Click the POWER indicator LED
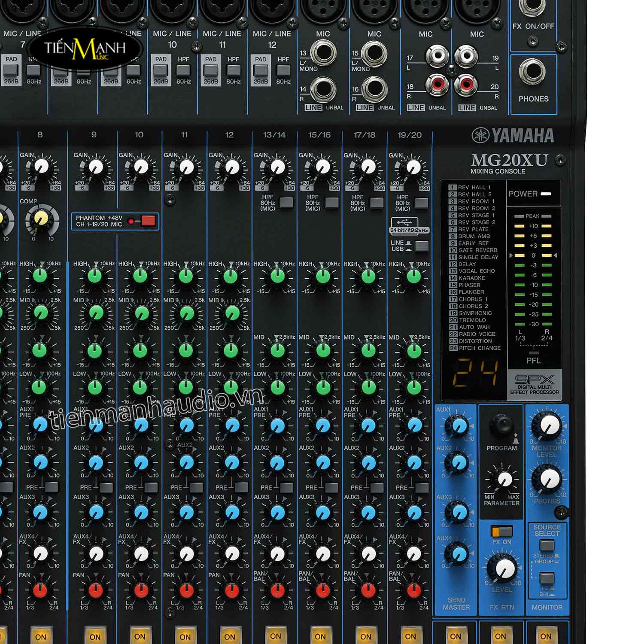 point(546,194)
